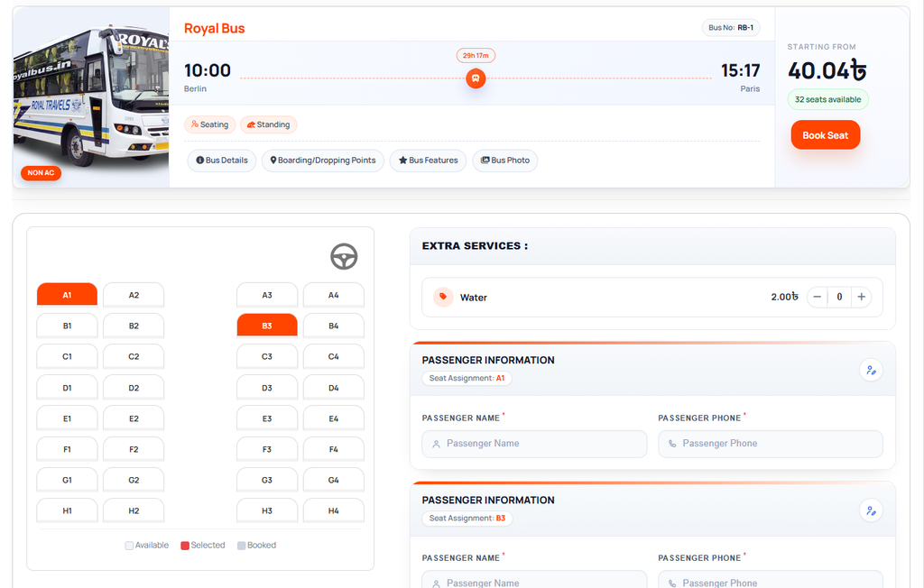Image resolution: width=924 pixels, height=588 pixels.
Task: Click the NON AC badge
Action: click(x=41, y=172)
